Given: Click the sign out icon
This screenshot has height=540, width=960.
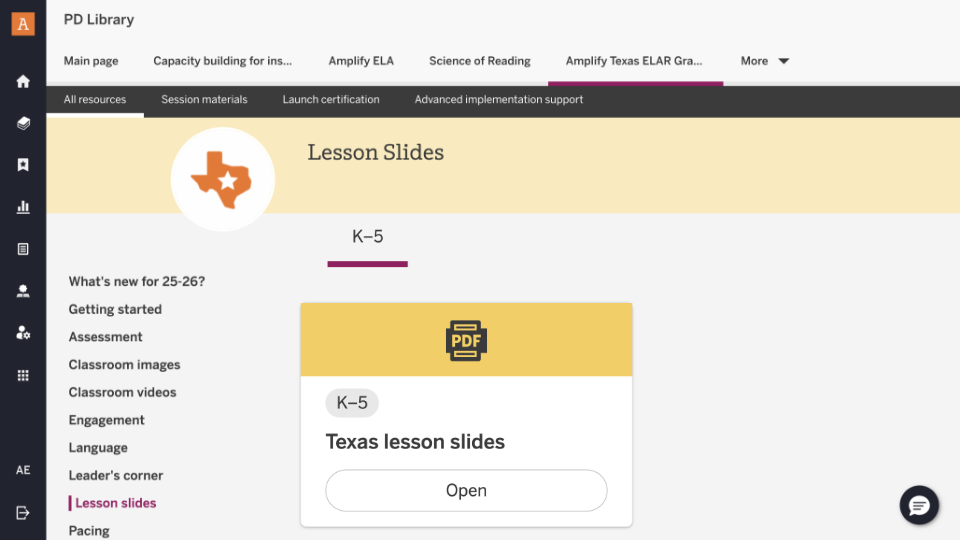Looking at the screenshot, I should pos(23,513).
